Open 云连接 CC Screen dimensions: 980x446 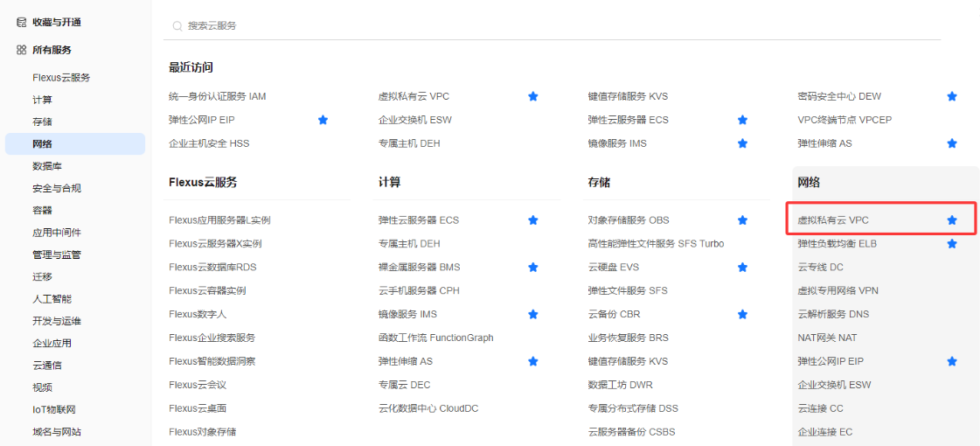coord(821,408)
